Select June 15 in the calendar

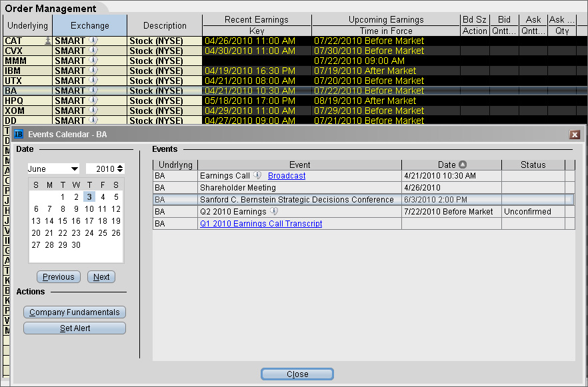click(63, 220)
